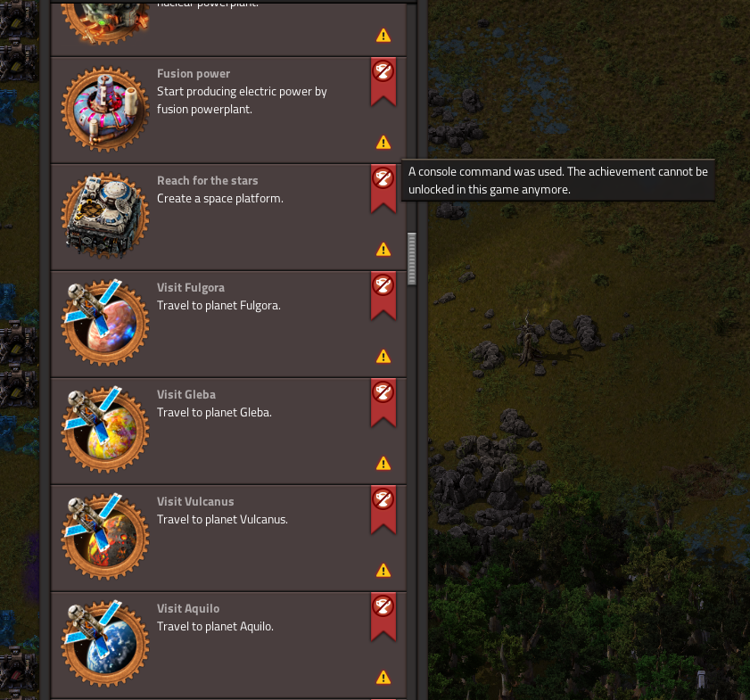Click the yellow warning triangle on Fusion power

coord(383,143)
